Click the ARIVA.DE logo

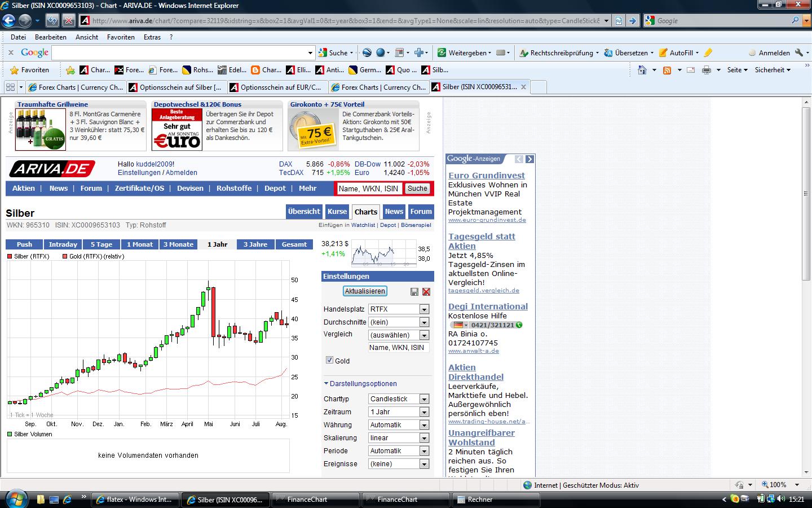pos(52,169)
